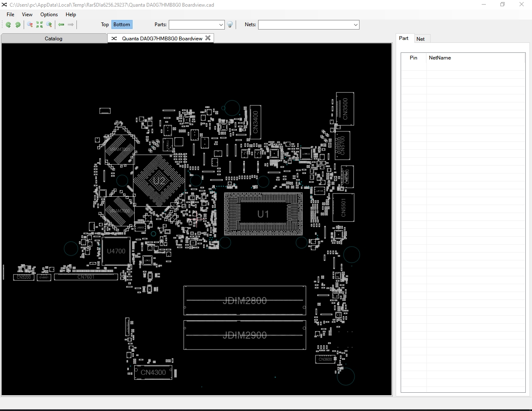Select the U1 chip on the board
This screenshot has height=411, width=532.
click(x=263, y=214)
